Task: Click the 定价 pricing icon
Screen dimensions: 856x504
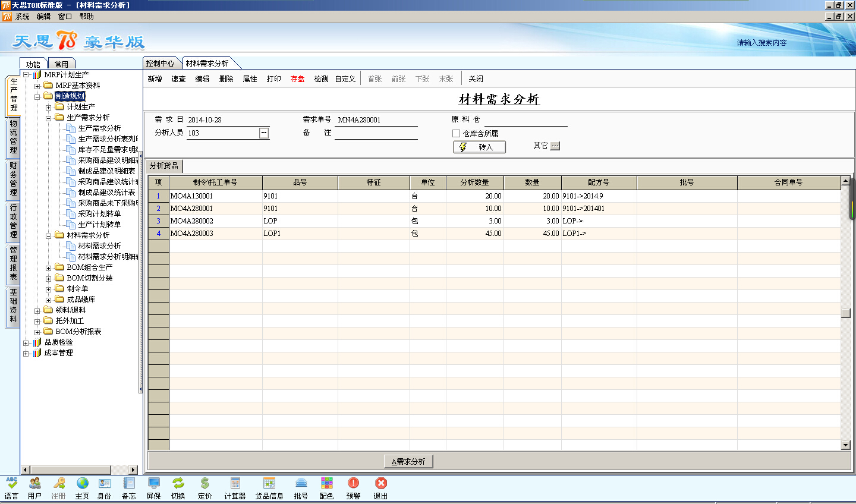Action: [x=204, y=484]
